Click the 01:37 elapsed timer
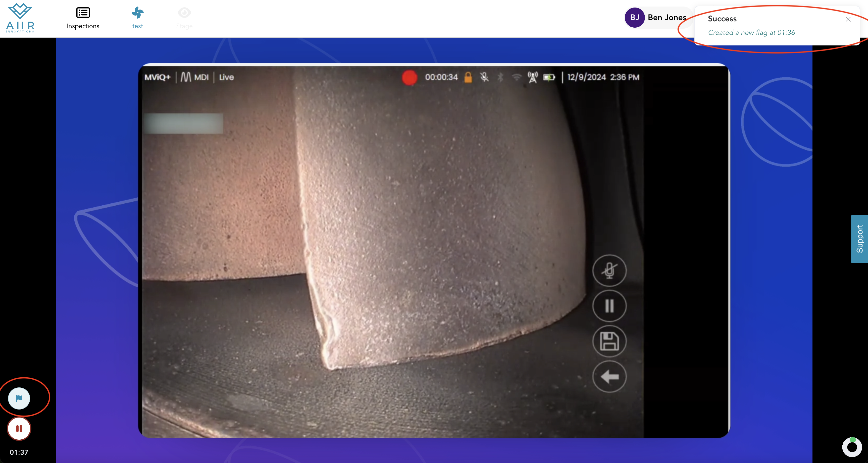The height and width of the screenshot is (463, 868). [x=19, y=452]
